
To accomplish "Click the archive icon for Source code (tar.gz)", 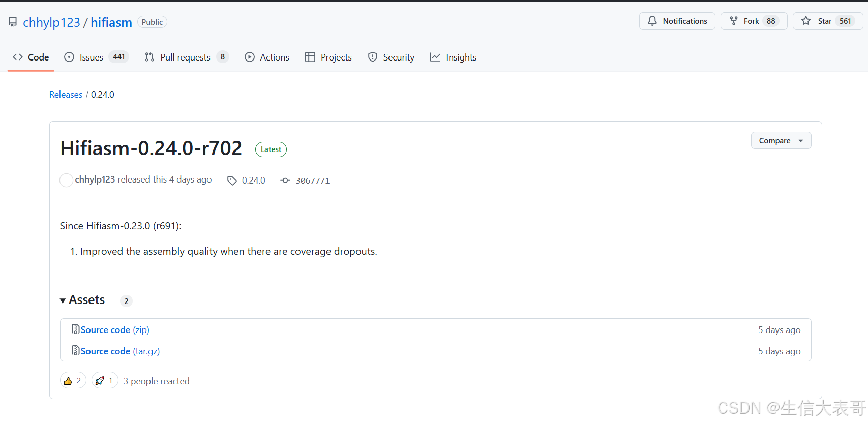I will pyautogui.click(x=76, y=351).
